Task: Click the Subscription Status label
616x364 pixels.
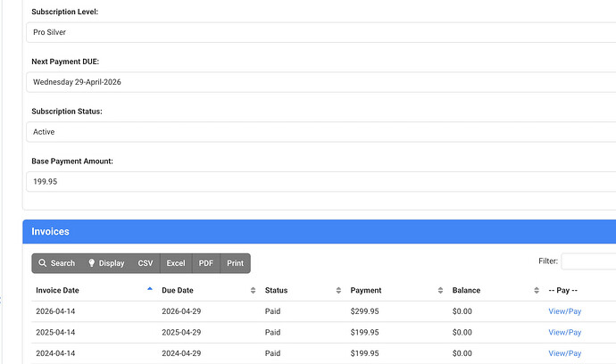Action: pos(67,112)
